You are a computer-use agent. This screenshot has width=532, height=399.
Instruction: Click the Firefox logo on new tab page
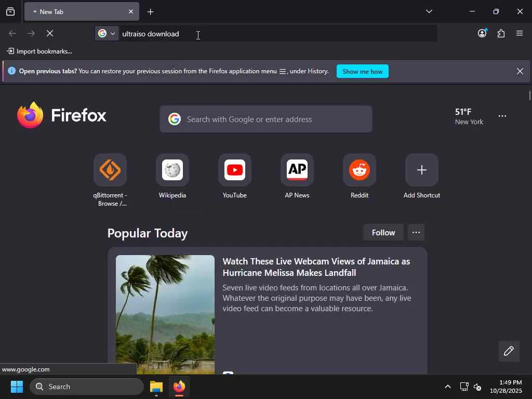61,115
